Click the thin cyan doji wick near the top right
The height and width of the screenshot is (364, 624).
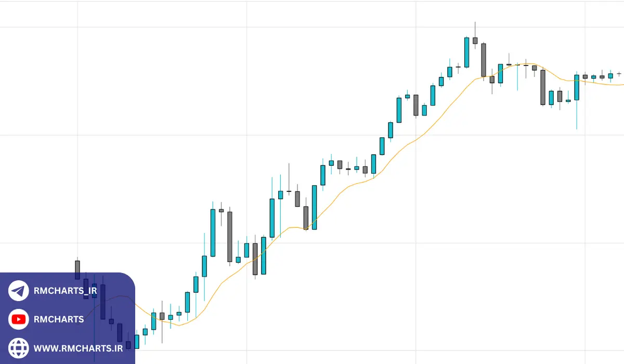517,75
